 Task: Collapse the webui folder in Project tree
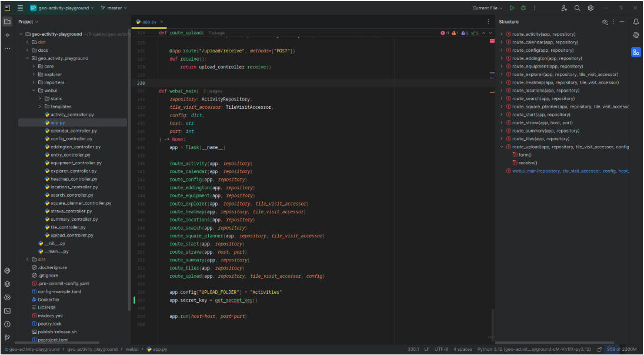[34, 91]
